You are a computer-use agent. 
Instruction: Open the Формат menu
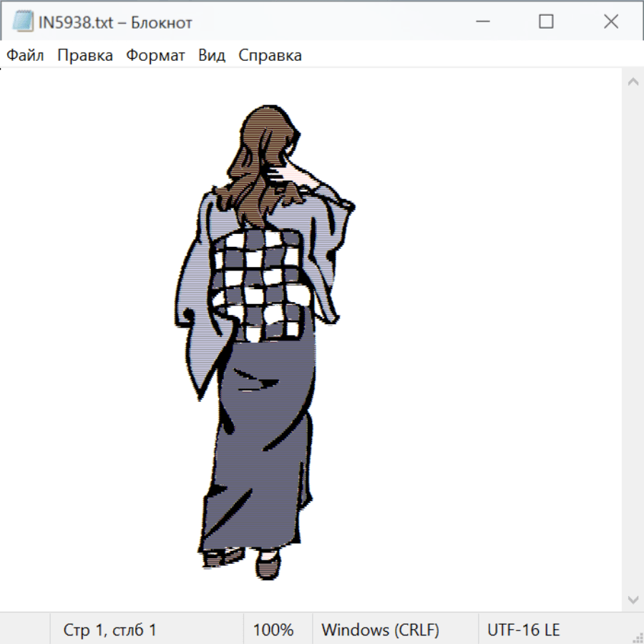pyautogui.click(x=155, y=56)
